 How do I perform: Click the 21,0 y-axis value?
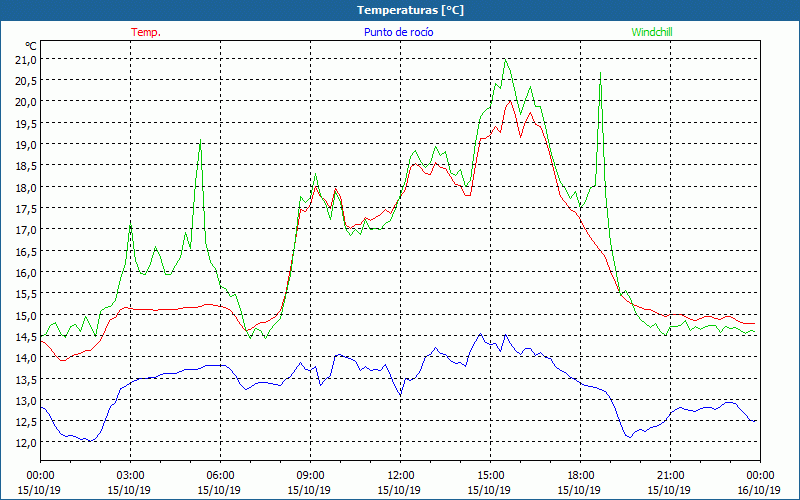pyautogui.click(x=27, y=60)
